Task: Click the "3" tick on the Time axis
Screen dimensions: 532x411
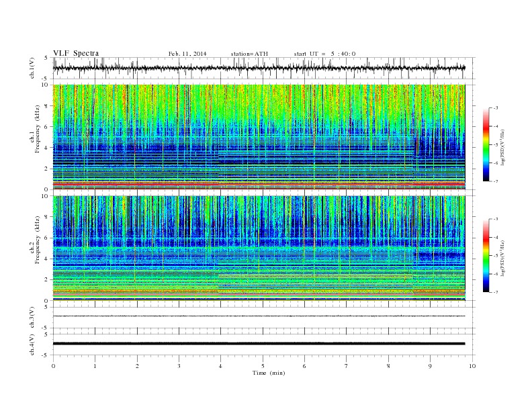Action: (x=179, y=366)
